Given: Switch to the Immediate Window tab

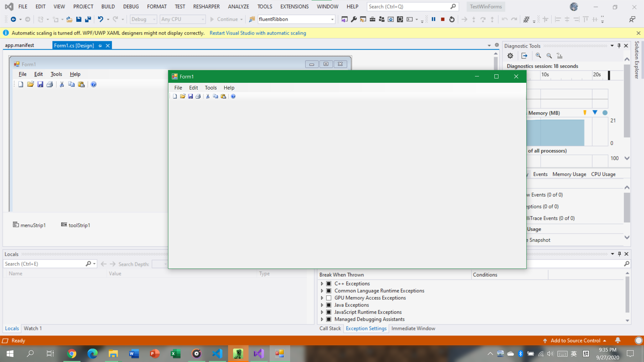Looking at the screenshot, I should [x=413, y=328].
